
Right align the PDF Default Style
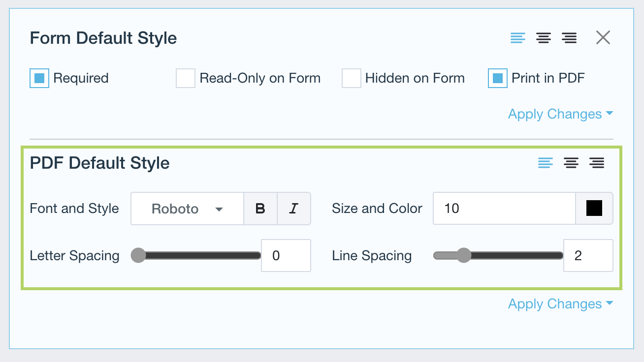coord(597,163)
